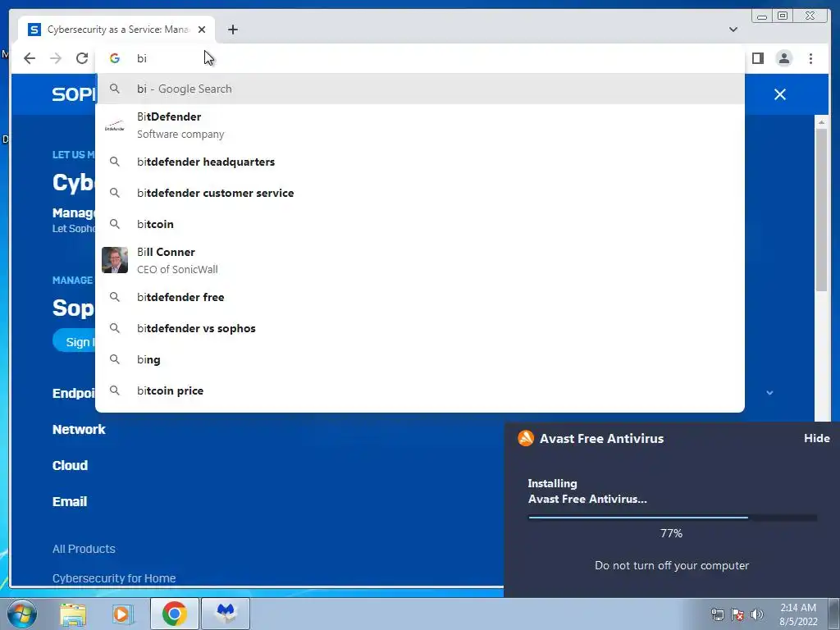Close the Cybersecurity as a Service tab
The width and height of the screenshot is (840, 630).
202,30
